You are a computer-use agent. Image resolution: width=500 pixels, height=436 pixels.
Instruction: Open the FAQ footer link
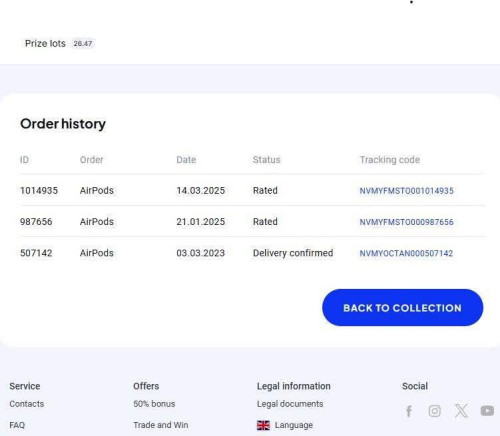coord(17,425)
